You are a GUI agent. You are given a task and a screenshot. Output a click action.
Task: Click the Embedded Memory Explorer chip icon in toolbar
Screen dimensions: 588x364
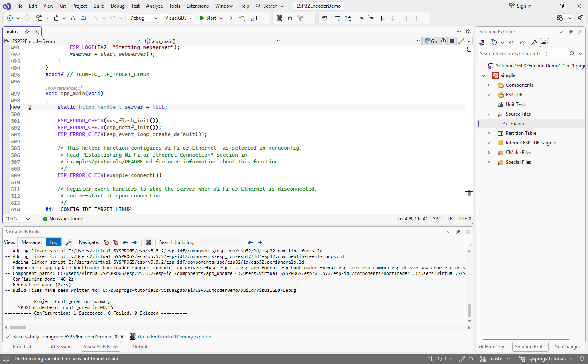pyautogui.click(x=279, y=18)
